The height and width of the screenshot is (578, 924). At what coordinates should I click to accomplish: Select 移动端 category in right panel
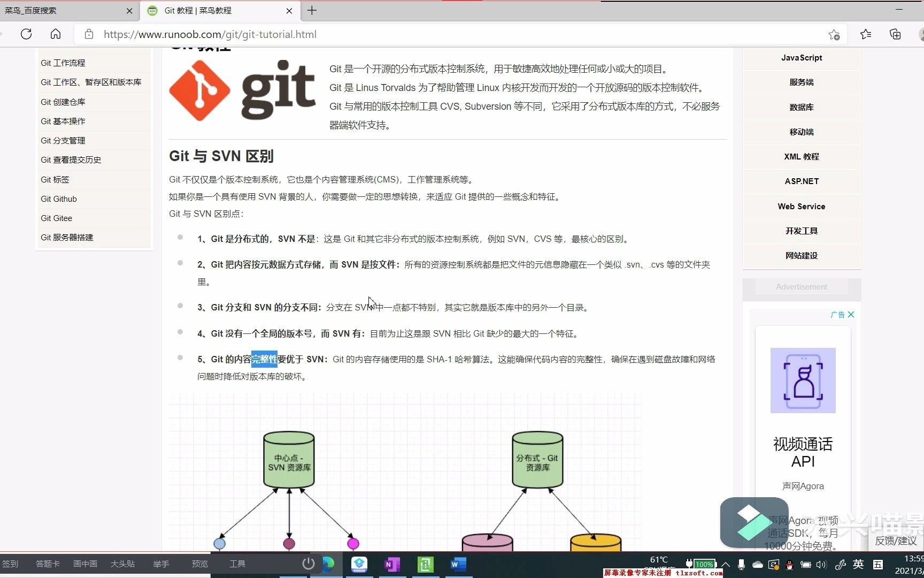pyautogui.click(x=802, y=132)
